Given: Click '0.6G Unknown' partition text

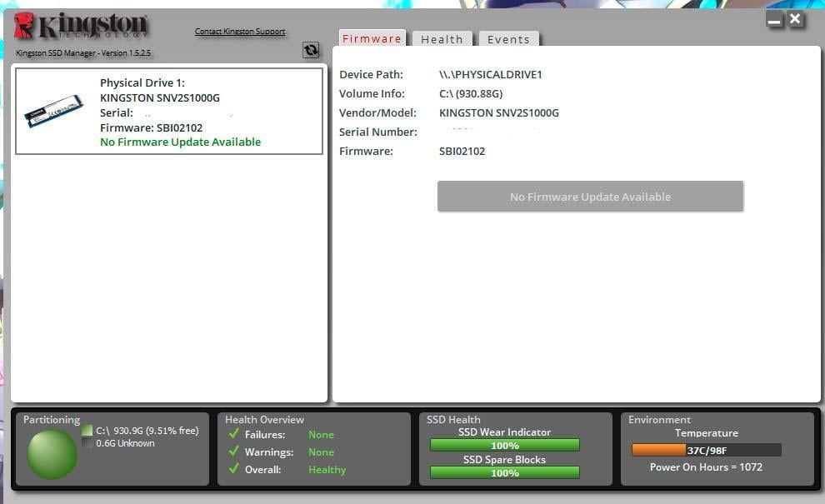Looking at the screenshot, I should pos(125,443).
